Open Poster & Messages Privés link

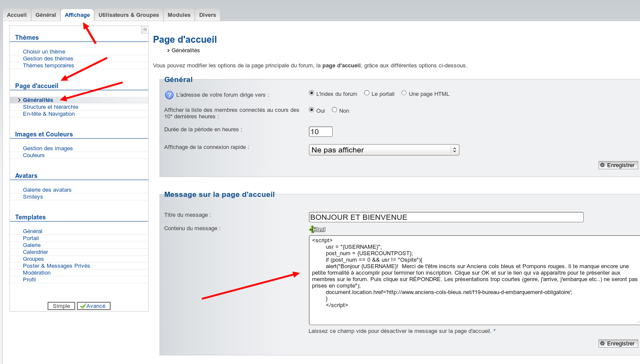tap(56, 266)
